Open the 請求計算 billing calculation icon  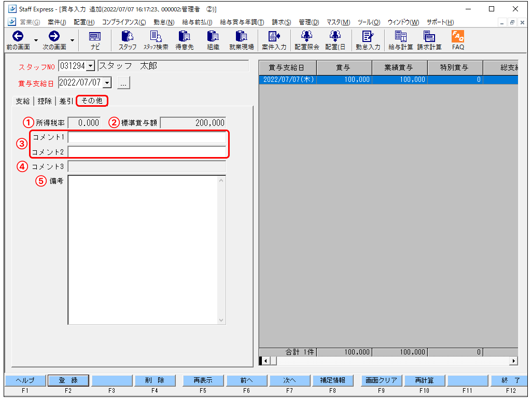(429, 36)
